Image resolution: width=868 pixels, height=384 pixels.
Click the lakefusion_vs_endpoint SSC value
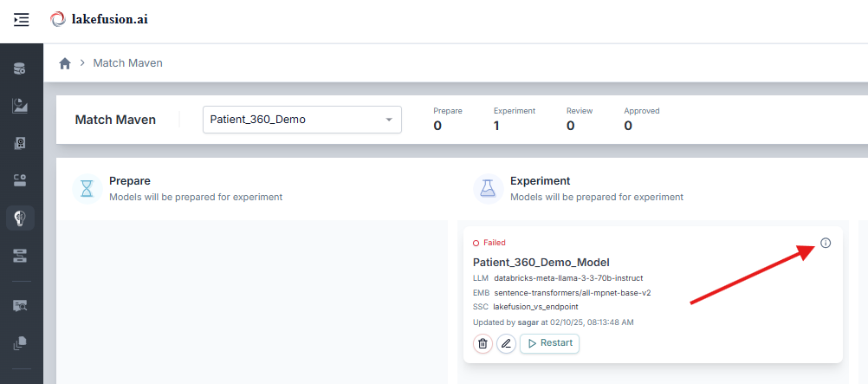click(535, 307)
